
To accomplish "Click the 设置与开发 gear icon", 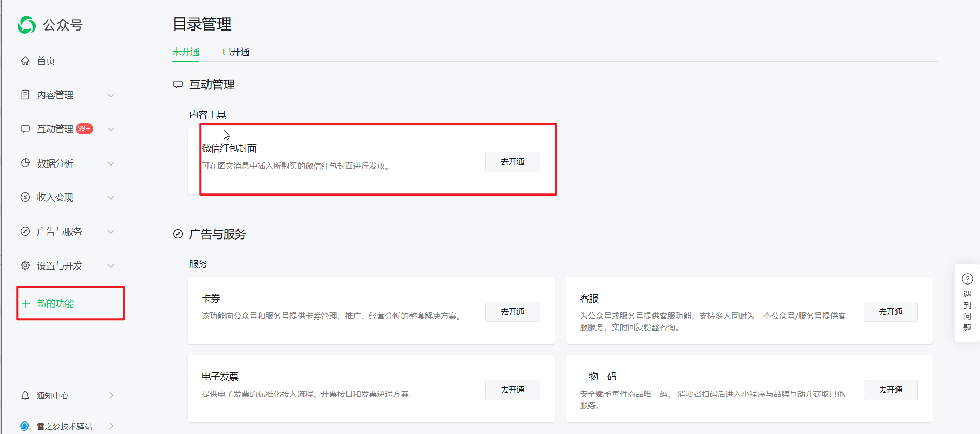I will (25, 265).
